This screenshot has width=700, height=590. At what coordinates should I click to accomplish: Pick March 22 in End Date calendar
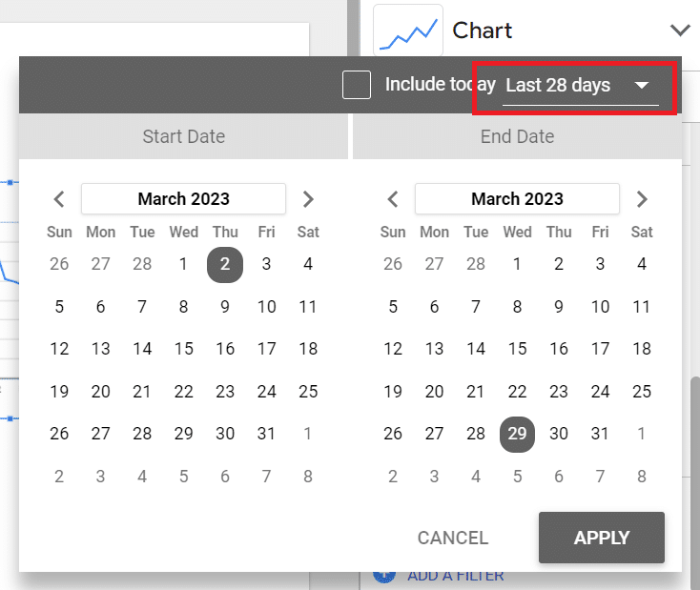(x=518, y=392)
